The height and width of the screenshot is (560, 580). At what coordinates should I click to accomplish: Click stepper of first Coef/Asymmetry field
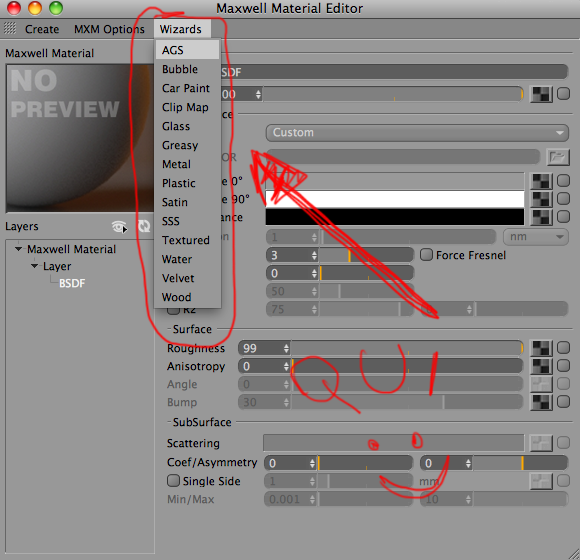tap(312, 463)
